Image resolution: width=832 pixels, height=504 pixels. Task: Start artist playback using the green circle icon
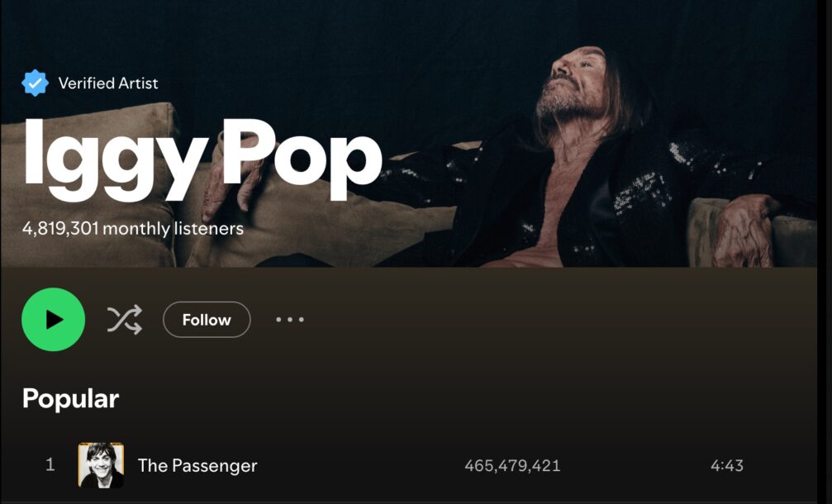coord(53,320)
